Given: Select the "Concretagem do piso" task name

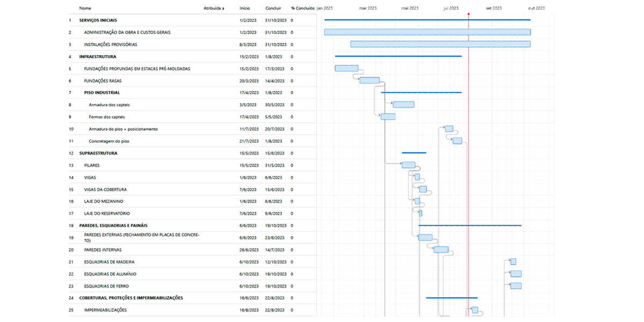Looking at the screenshot, I should click(x=109, y=141).
